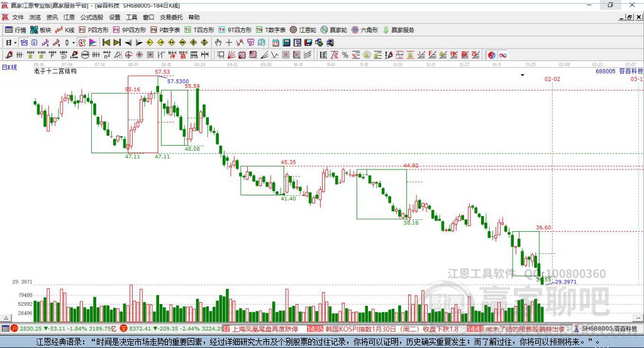Viewport: 644px width, 348px height.
Task: Restore the inner chart window
Action: pyautogui.click(x=630, y=17)
